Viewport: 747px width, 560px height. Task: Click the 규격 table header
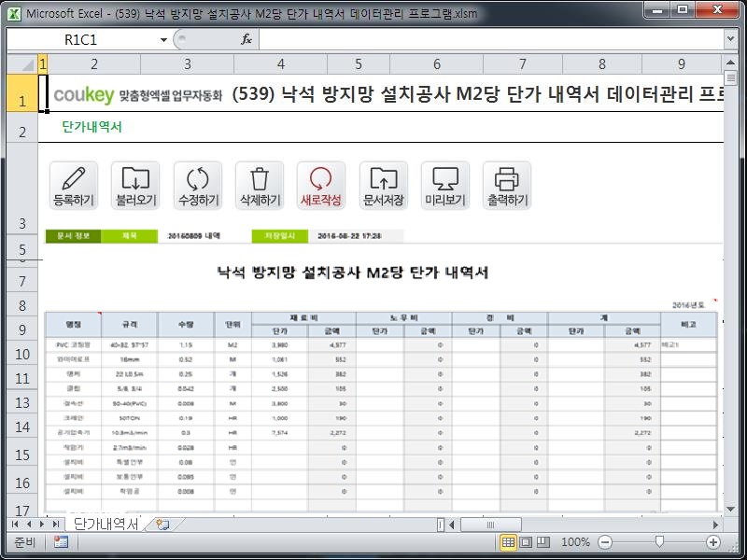(x=130, y=324)
